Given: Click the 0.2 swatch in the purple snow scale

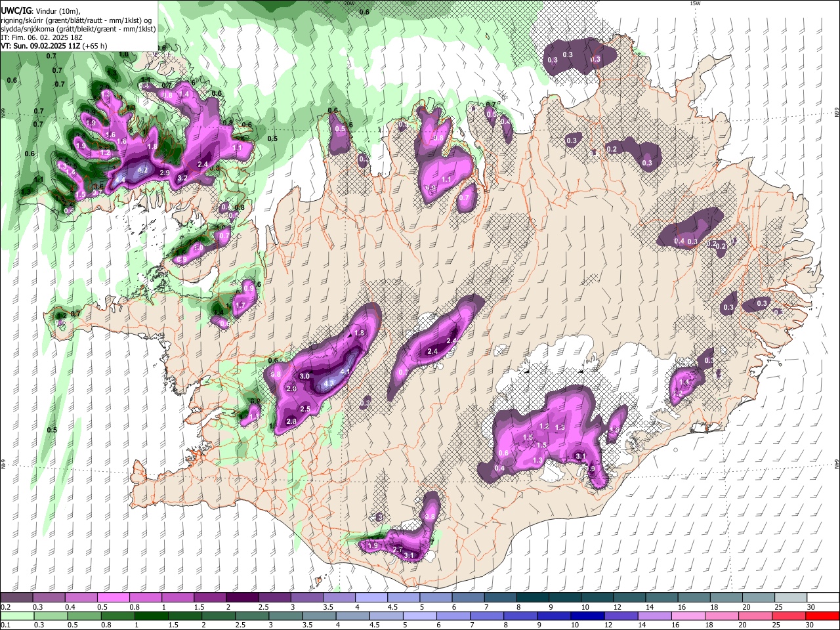Looking at the screenshot, I should (16, 598).
